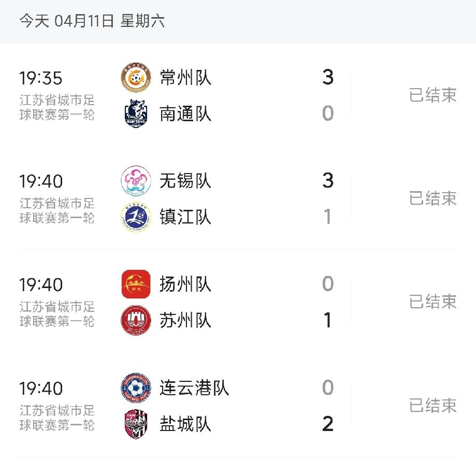Select the 常州队 team logo
Screen dimensions: 476x459
click(x=136, y=78)
